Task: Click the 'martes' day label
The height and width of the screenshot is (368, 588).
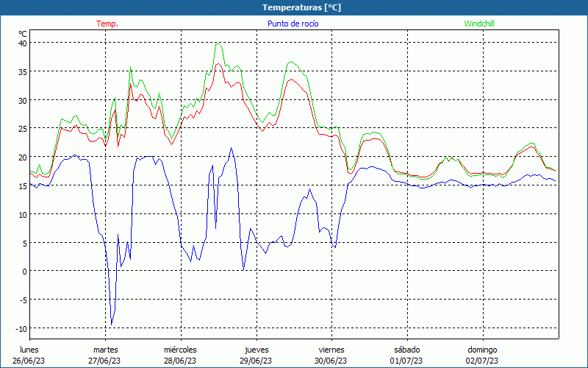Action: (106, 350)
